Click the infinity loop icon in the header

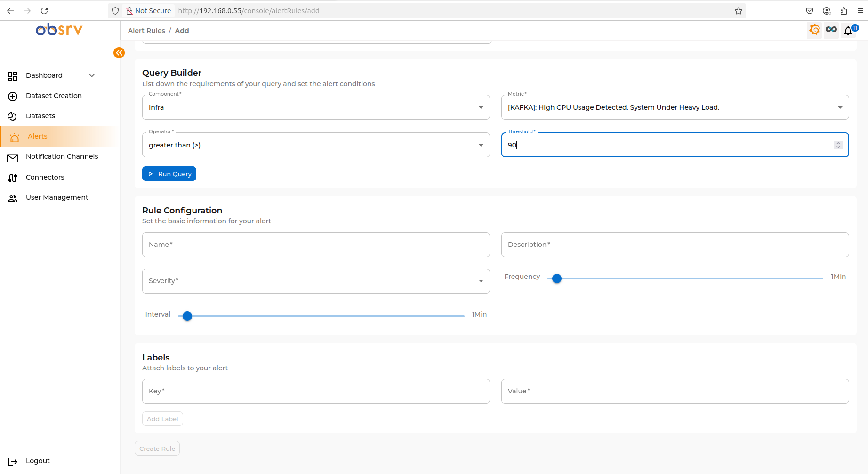[x=831, y=30]
